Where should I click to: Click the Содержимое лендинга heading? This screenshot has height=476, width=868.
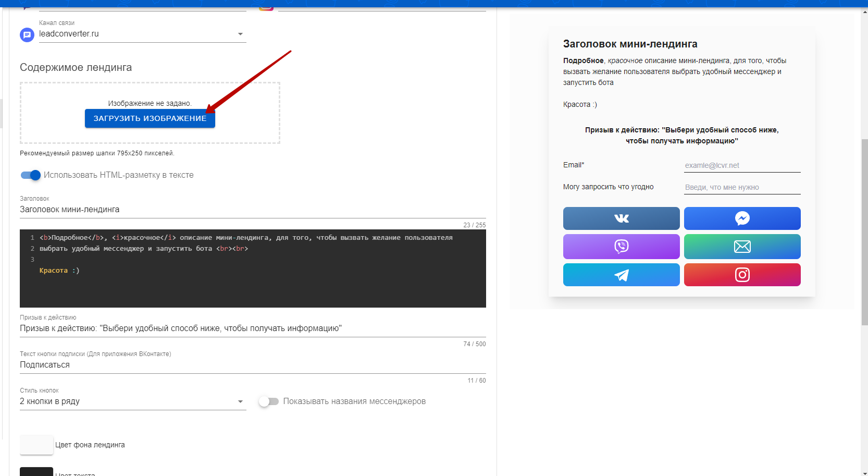[76, 67]
